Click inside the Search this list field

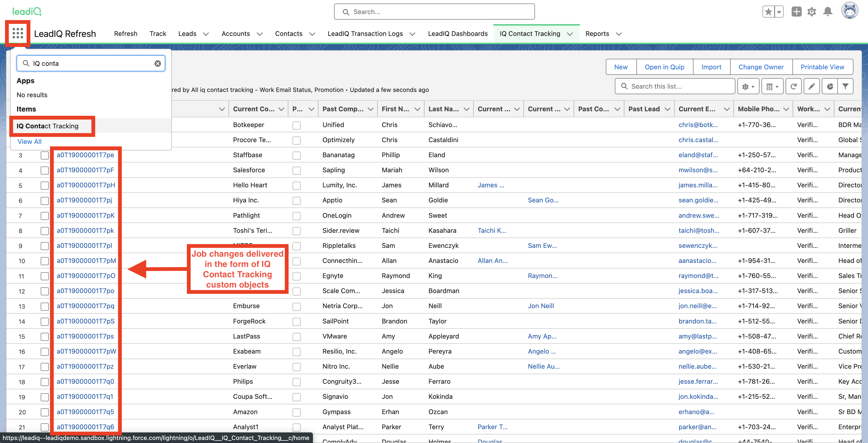point(674,86)
